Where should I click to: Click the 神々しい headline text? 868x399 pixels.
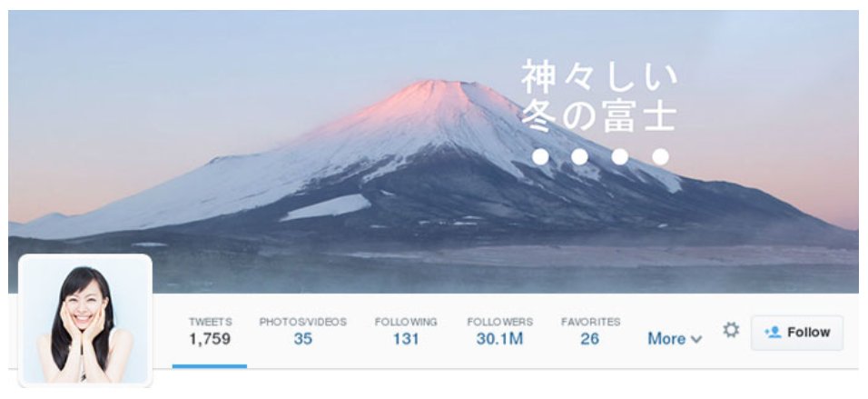point(599,77)
